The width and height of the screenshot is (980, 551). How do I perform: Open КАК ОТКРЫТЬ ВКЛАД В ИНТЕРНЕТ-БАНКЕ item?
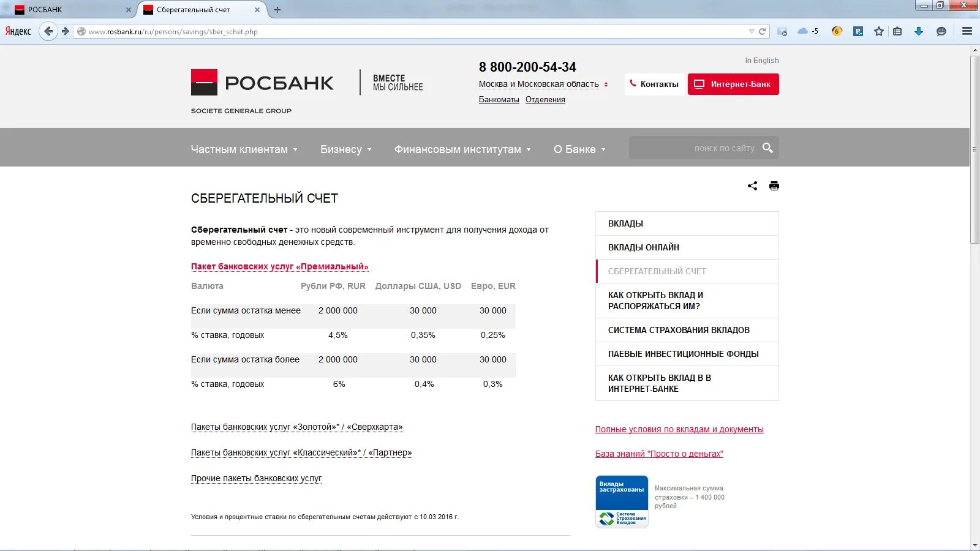click(x=687, y=383)
